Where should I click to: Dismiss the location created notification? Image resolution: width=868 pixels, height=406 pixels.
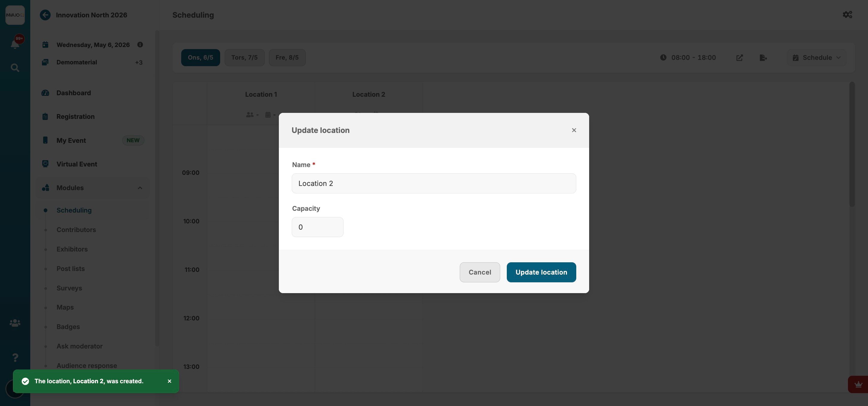(170, 381)
